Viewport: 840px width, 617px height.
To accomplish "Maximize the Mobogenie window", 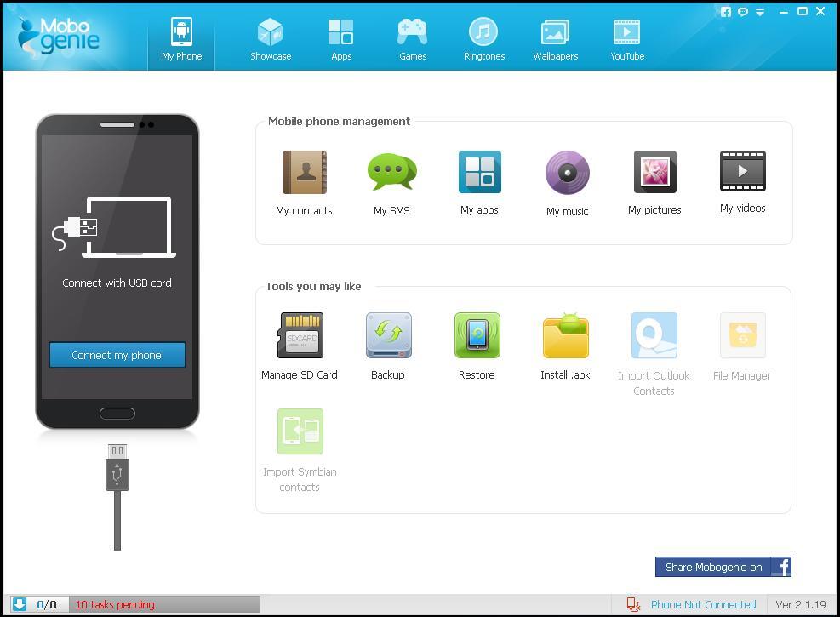I will [802, 11].
